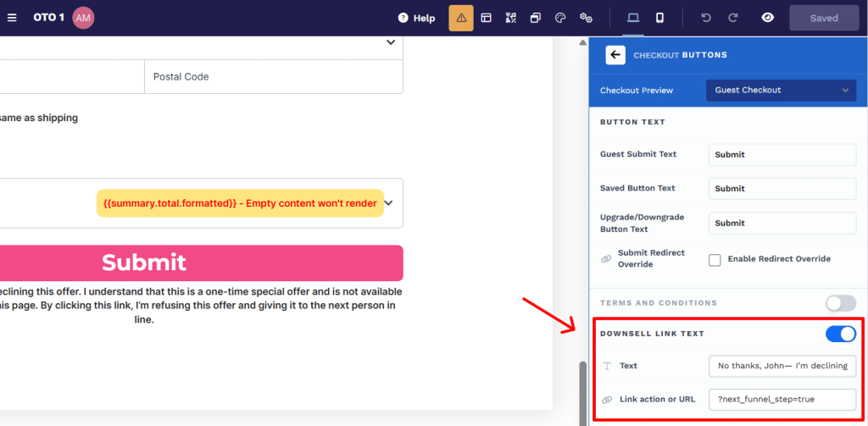
Task: Click the declining this offer downsell link text
Action: click(200, 306)
